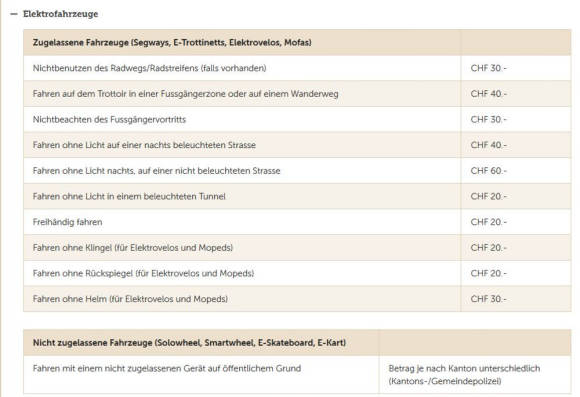Screen dimensions: 580x397
Task: Click the nicht zugelassenen Gerät row text
Action: point(167,369)
